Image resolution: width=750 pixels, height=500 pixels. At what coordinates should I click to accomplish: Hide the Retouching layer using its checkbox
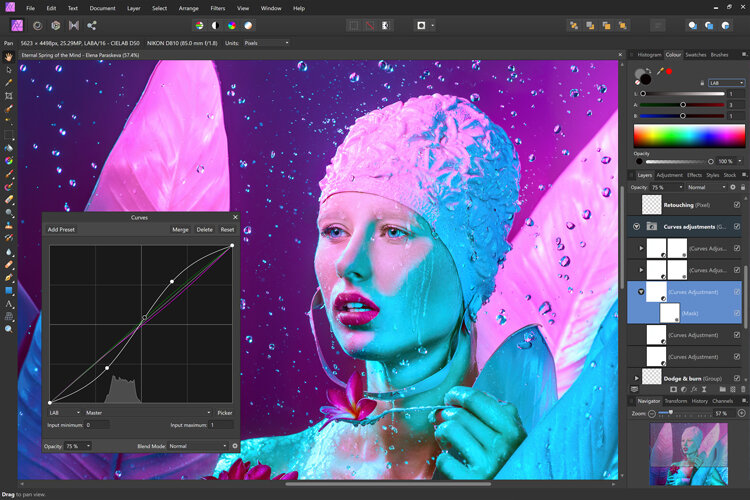737,206
